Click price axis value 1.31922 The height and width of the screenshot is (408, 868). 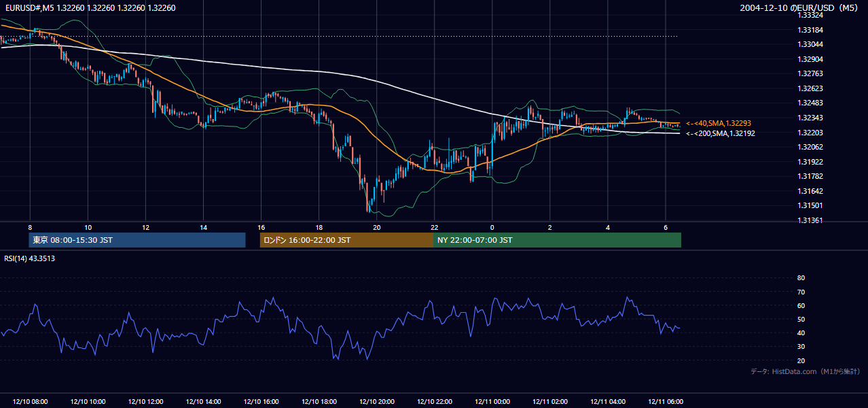[x=812, y=162]
